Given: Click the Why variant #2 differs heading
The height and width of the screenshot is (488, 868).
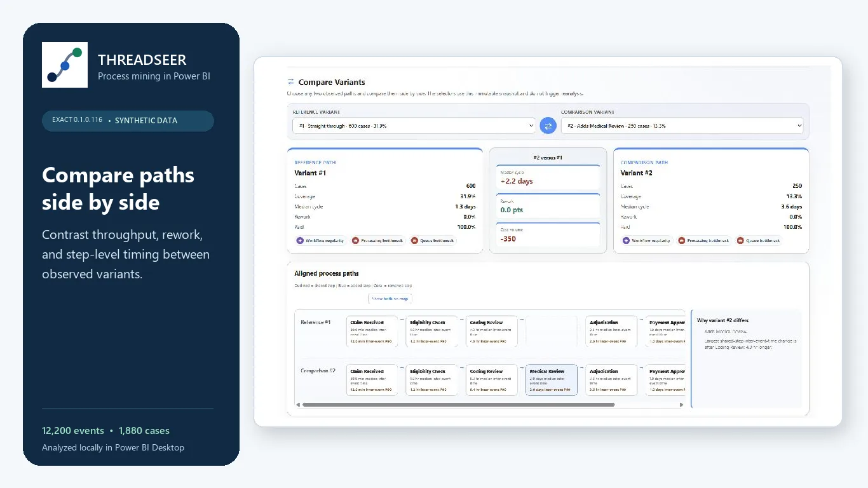Looking at the screenshot, I should pos(722,320).
